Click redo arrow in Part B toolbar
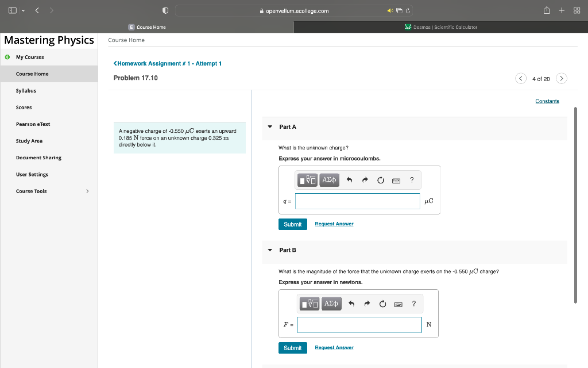This screenshot has height=368, width=588. click(366, 304)
